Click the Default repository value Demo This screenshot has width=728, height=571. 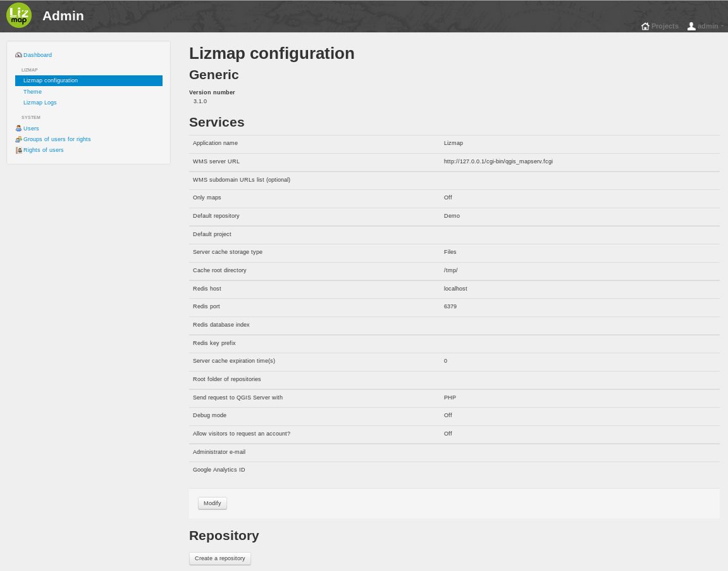coord(452,216)
